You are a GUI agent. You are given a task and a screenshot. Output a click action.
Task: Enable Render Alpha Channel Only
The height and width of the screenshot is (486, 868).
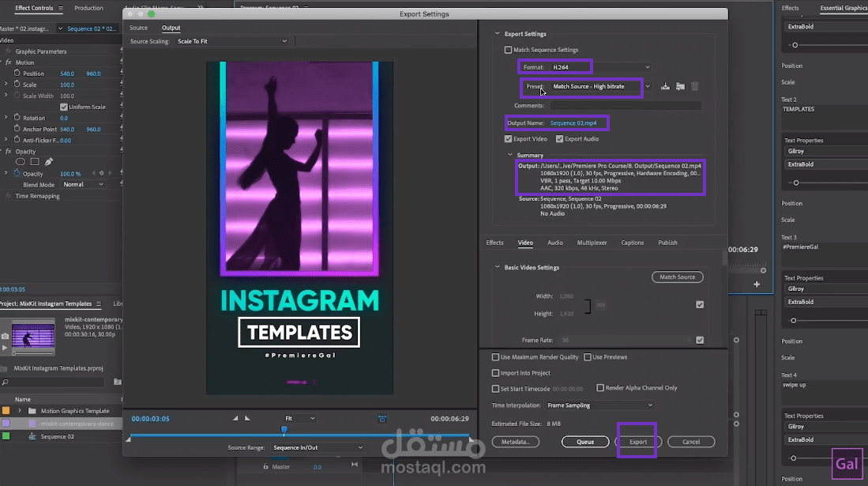pos(600,388)
